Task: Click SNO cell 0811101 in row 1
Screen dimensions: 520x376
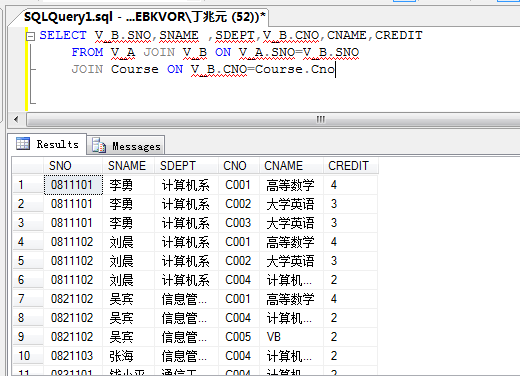Action: click(73, 185)
